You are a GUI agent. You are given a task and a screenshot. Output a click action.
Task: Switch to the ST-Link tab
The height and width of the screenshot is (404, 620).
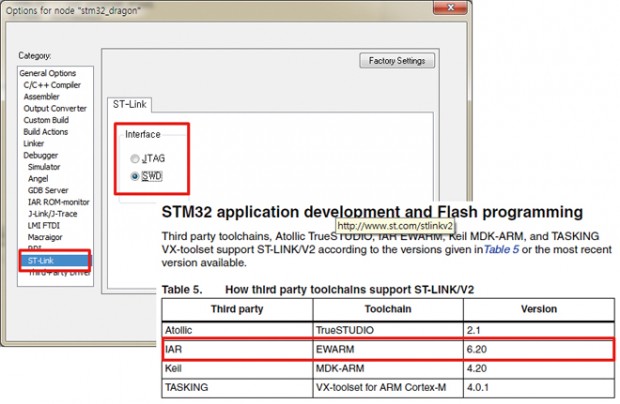click(130, 104)
